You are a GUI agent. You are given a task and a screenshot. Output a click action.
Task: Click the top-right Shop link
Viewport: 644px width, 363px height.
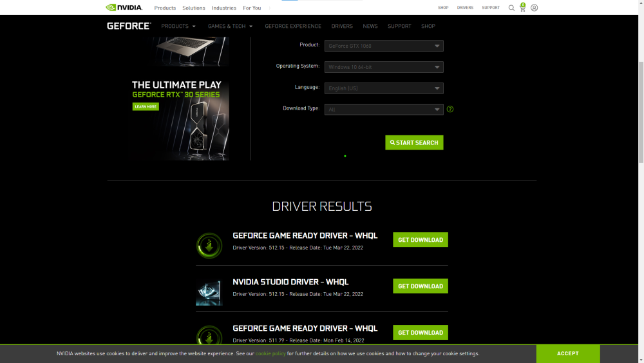[443, 8]
